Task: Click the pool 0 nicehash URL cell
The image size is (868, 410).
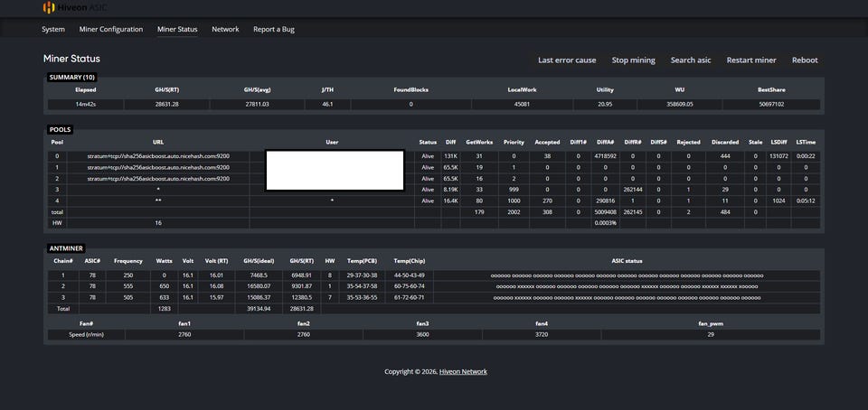Action: [158, 156]
